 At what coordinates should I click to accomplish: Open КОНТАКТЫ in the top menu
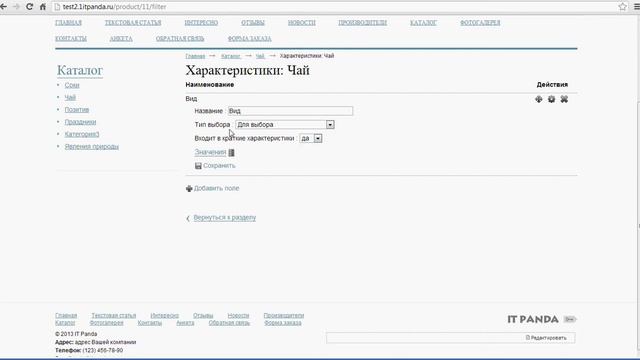[71, 39]
